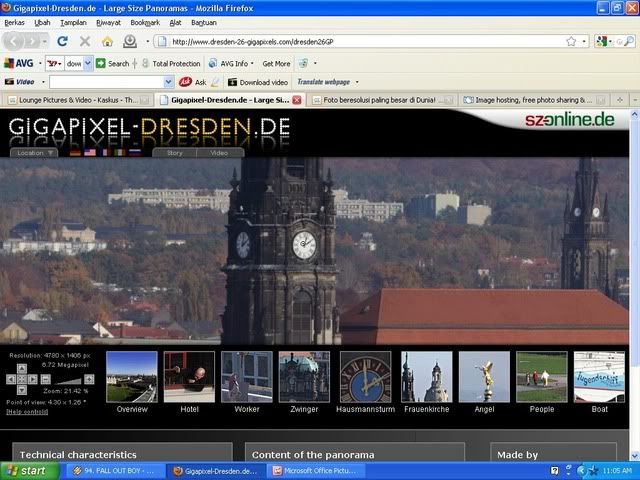
Task: Bookmark this page with the star icon
Action: pyautogui.click(x=571, y=41)
